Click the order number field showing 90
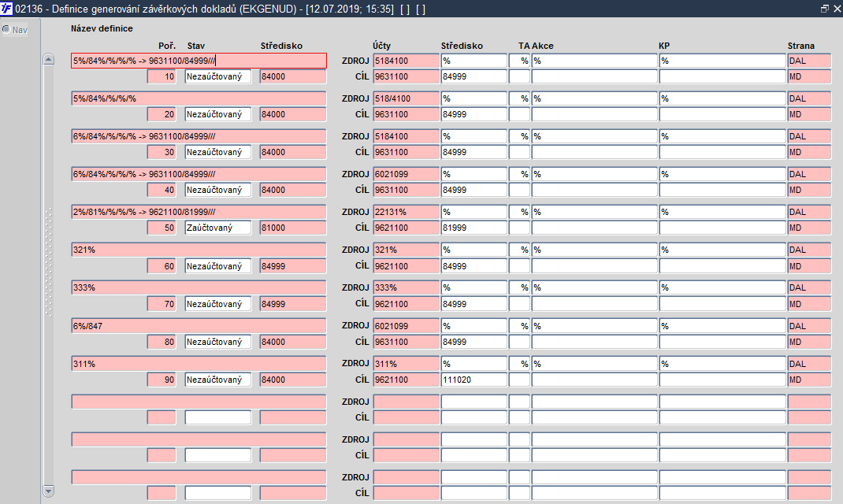This screenshot has width=843, height=504. 162,380
